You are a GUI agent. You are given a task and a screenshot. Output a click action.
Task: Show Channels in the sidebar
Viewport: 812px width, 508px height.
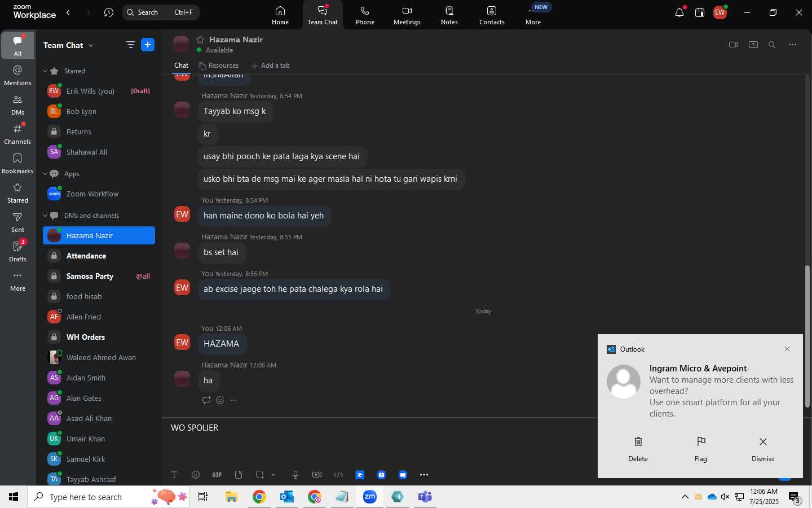coord(17,134)
